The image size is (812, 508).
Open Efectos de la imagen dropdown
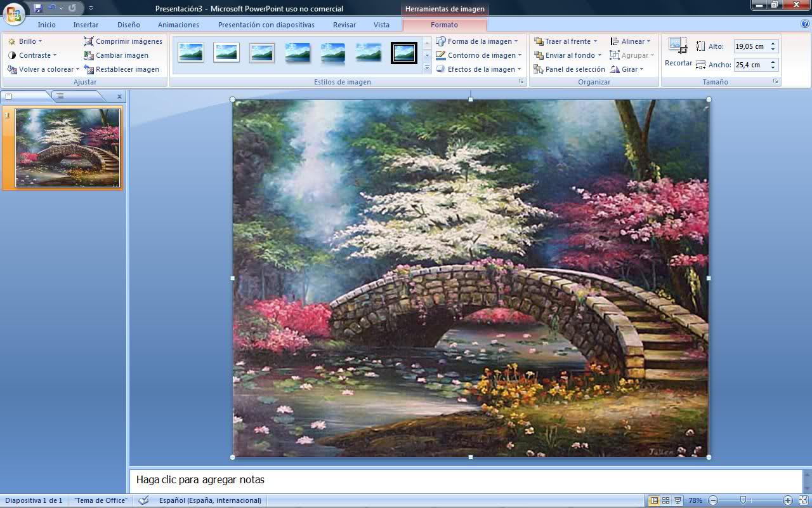coord(479,69)
